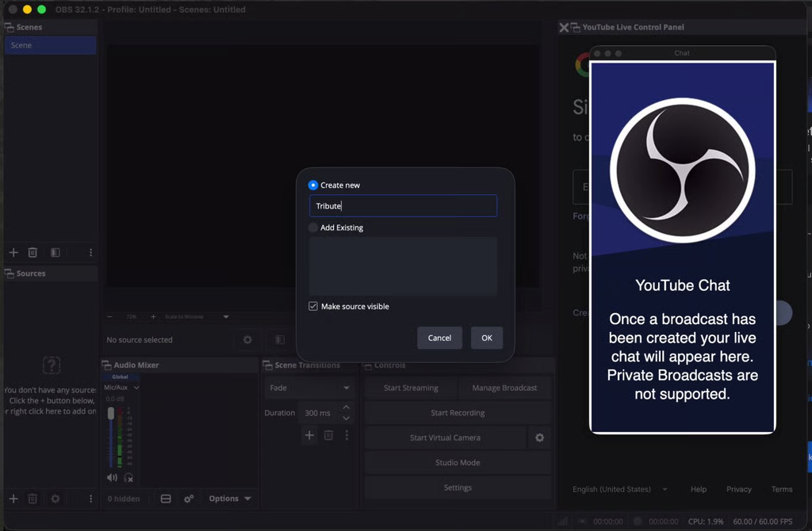Select the Create new radio button
The image size is (812, 531).
312,185
